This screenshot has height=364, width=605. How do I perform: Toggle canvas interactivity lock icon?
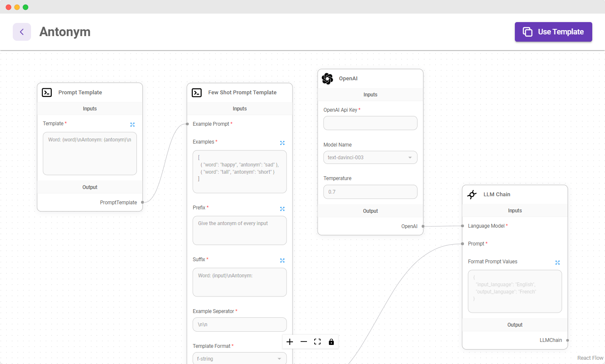(x=331, y=342)
